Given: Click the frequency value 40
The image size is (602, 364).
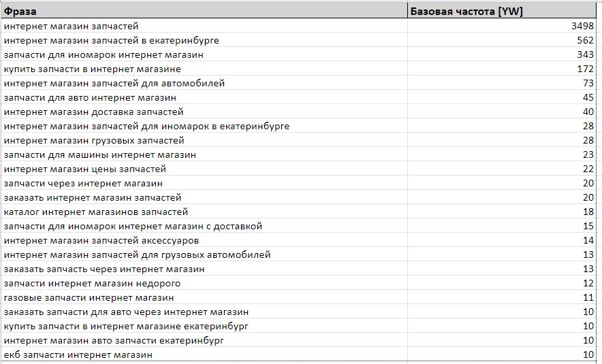Looking at the screenshot, I should [588, 112].
